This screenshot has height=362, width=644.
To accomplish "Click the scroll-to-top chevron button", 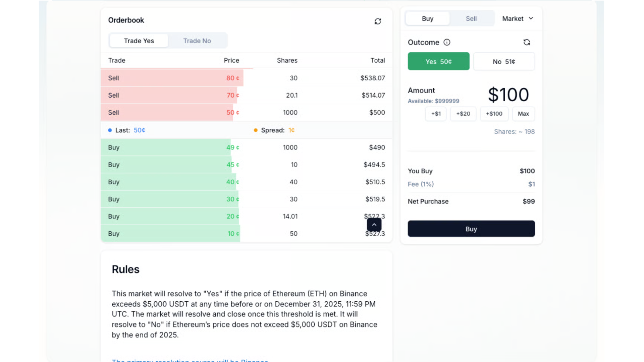I will coord(374,225).
